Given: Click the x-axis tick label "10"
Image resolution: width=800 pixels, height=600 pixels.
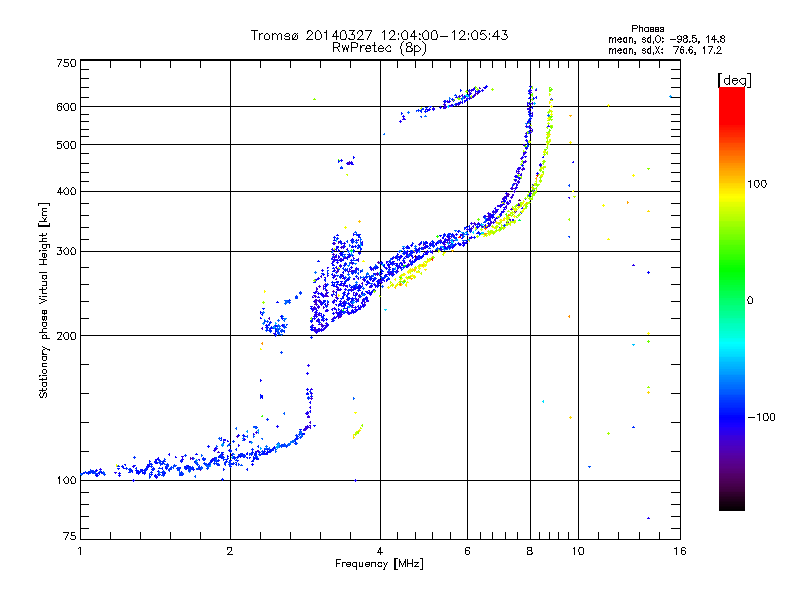Looking at the screenshot, I should [578, 551].
